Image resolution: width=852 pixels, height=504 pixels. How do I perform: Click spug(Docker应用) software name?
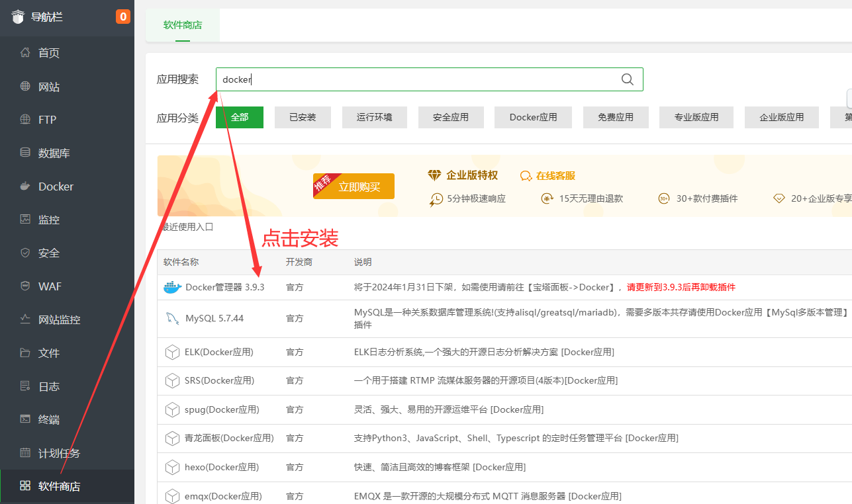tap(222, 409)
